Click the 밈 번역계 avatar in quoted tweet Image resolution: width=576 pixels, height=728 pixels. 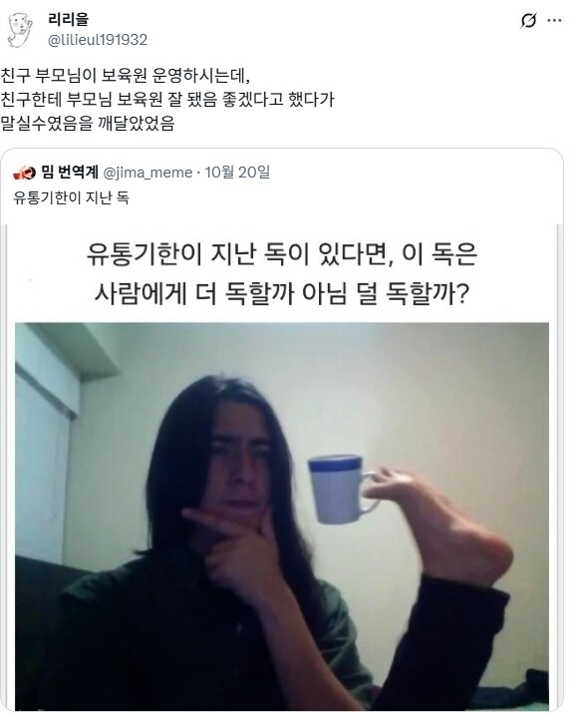click(x=25, y=174)
